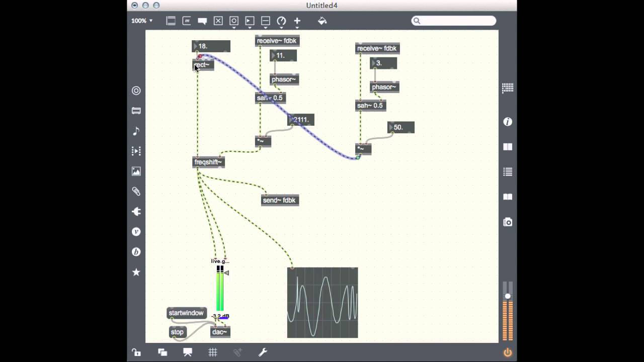Image resolution: width=644 pixels, height=362 pixels.
Task: Open the Reference book icon
Action: [508, 147]
